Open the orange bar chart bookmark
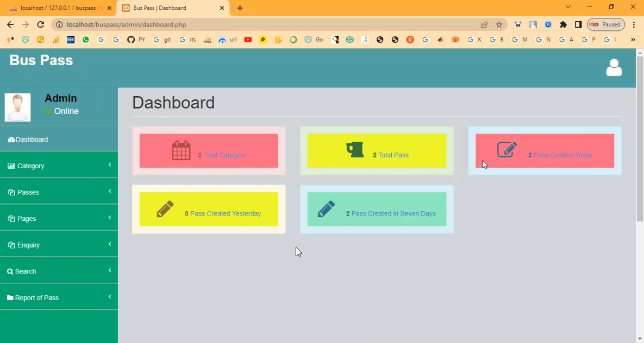 tap(55, 40)
